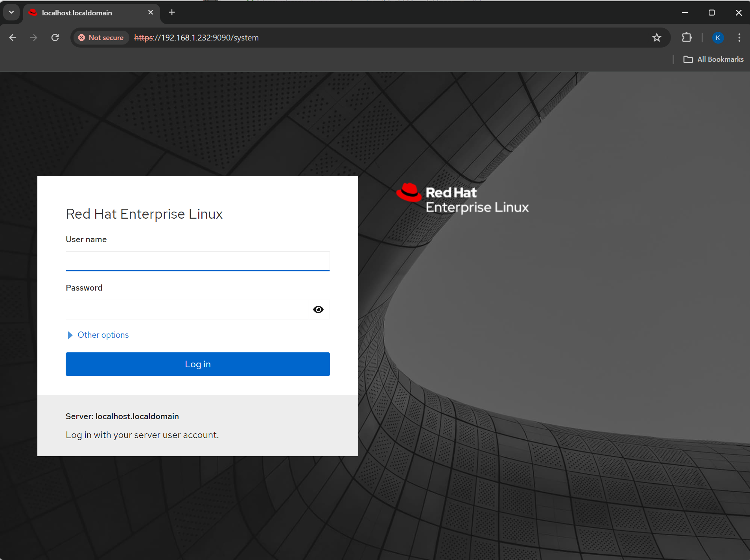The width and height of the screenshot is (750, 560).
Task: Focus the User name input field
Action: coord(198,261)
